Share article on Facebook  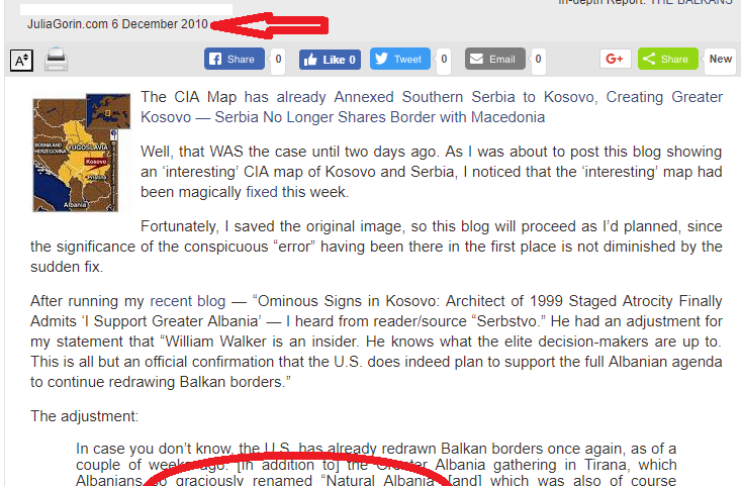click(234, 59)
